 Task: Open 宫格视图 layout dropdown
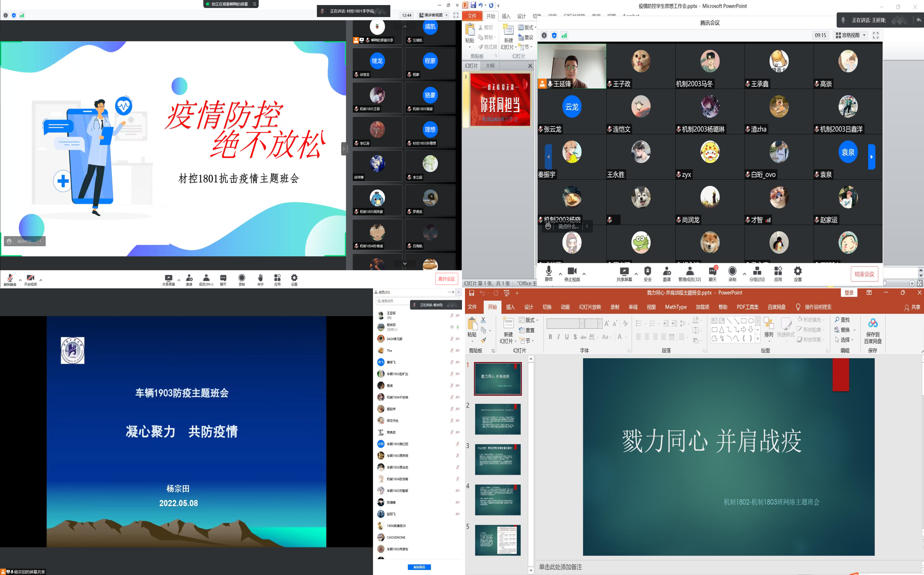850,35
